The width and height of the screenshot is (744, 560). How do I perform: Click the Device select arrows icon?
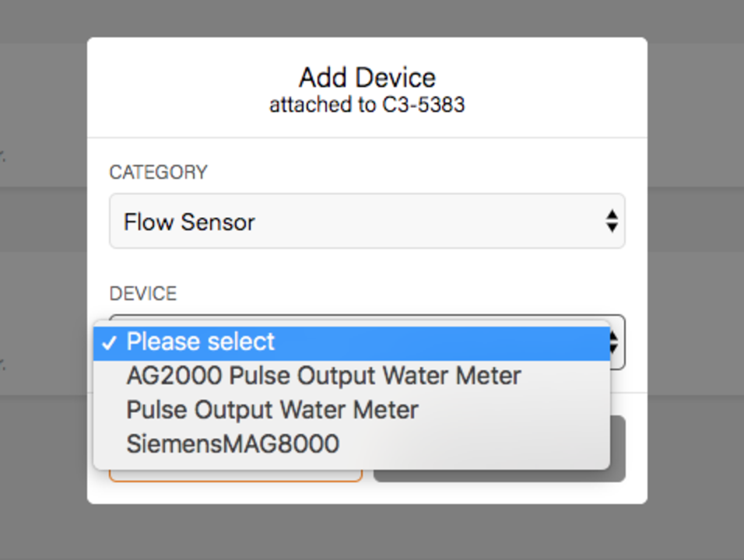(616, 342)
